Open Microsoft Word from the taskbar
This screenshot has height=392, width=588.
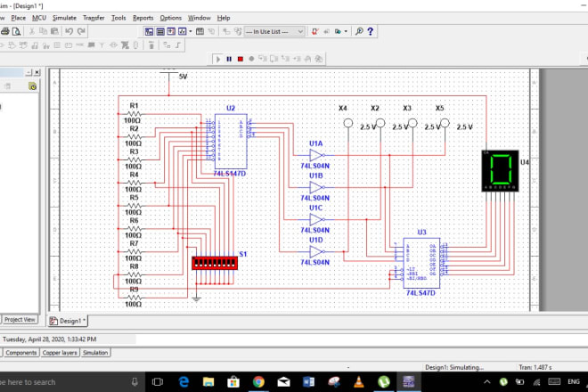[x=308, y=382]
